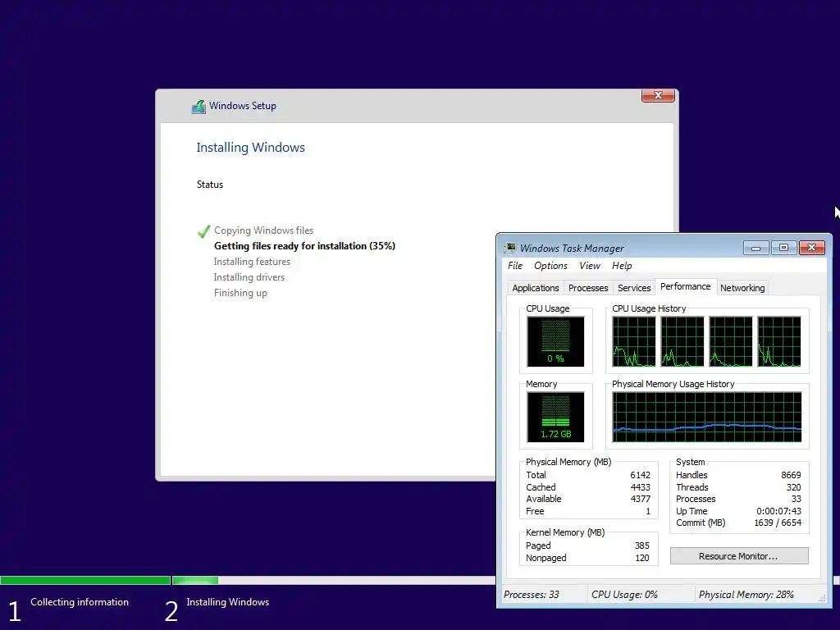Click the Collecting information progress bar
This screenshot has height=630, width=840.
pos(85,580)
